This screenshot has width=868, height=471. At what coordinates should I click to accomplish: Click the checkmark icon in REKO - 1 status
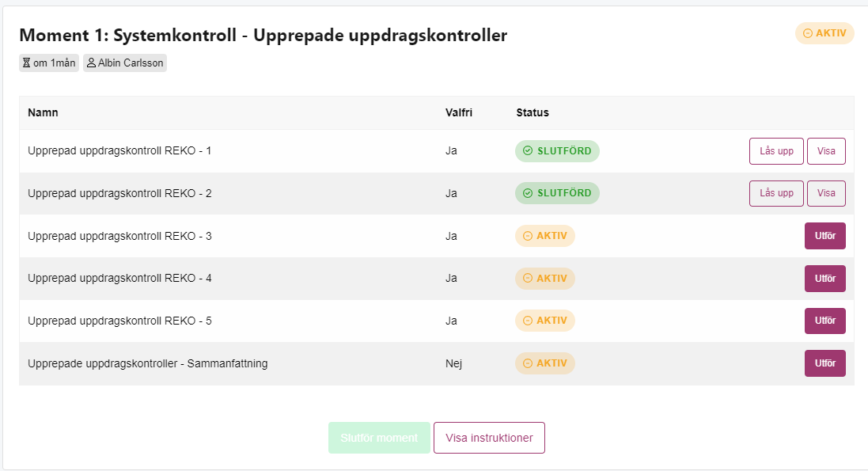point(528,150)
